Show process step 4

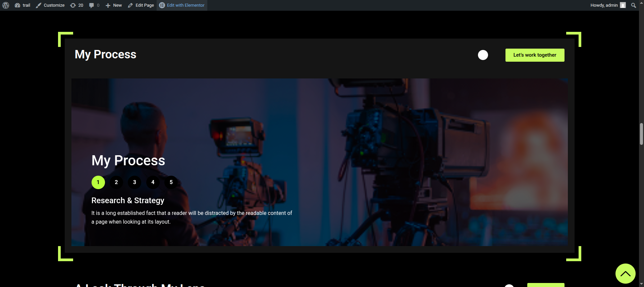tap(153, 182)
